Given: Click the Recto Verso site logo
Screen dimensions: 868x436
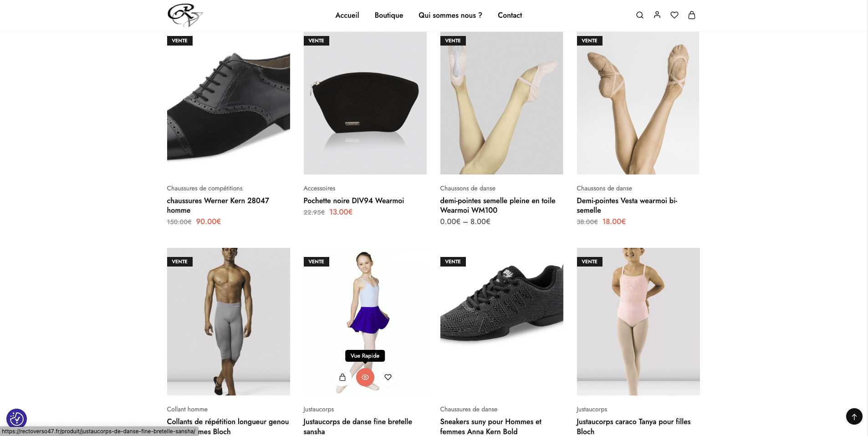Looking at the screenshot, I should point(184,15).
